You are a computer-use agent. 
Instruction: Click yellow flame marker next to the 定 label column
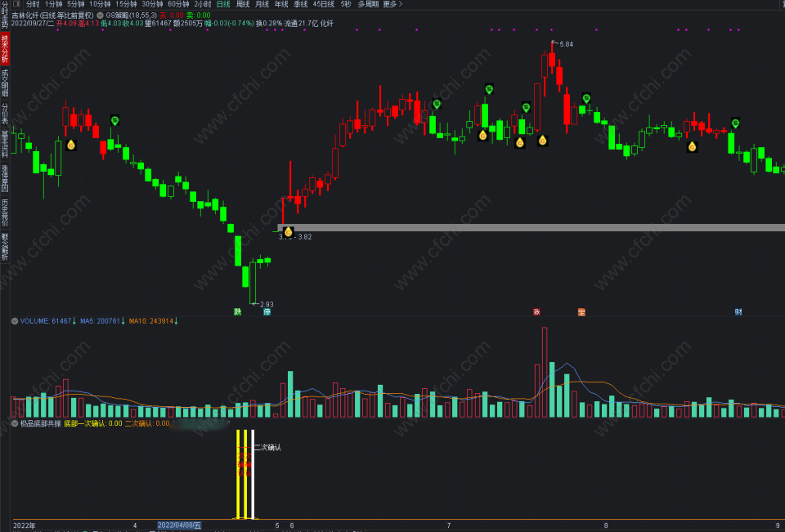pyautogui.click(x=542, y=141)
